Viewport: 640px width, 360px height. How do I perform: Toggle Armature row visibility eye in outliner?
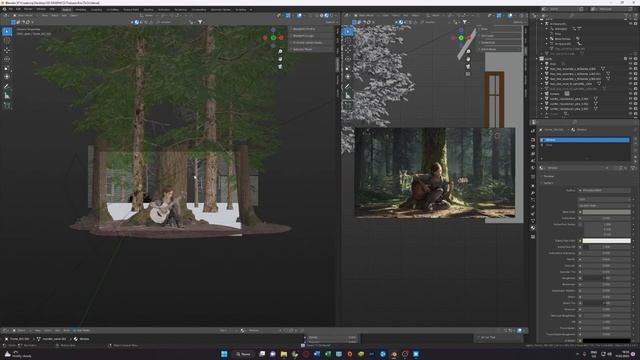(631, 24)
